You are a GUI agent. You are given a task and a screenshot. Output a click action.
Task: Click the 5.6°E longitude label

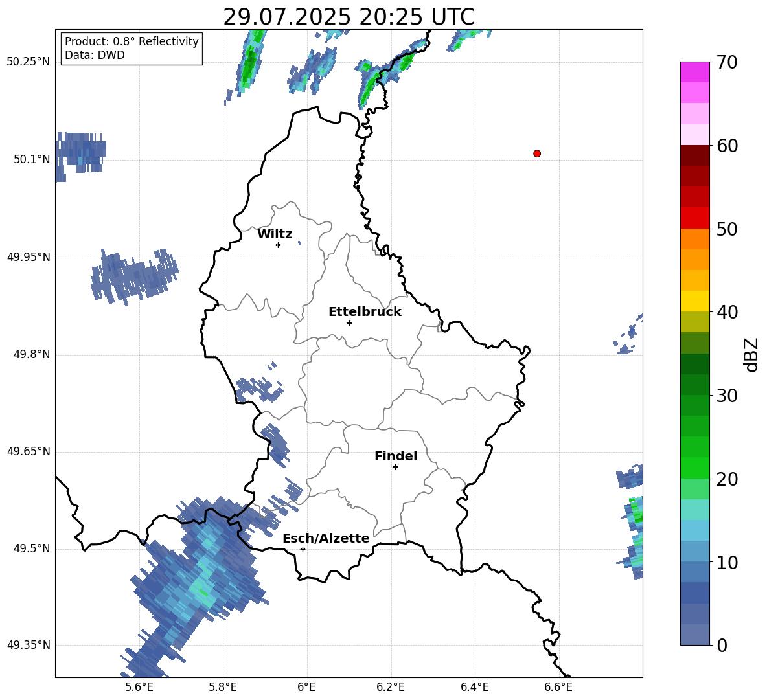[139, 687]
